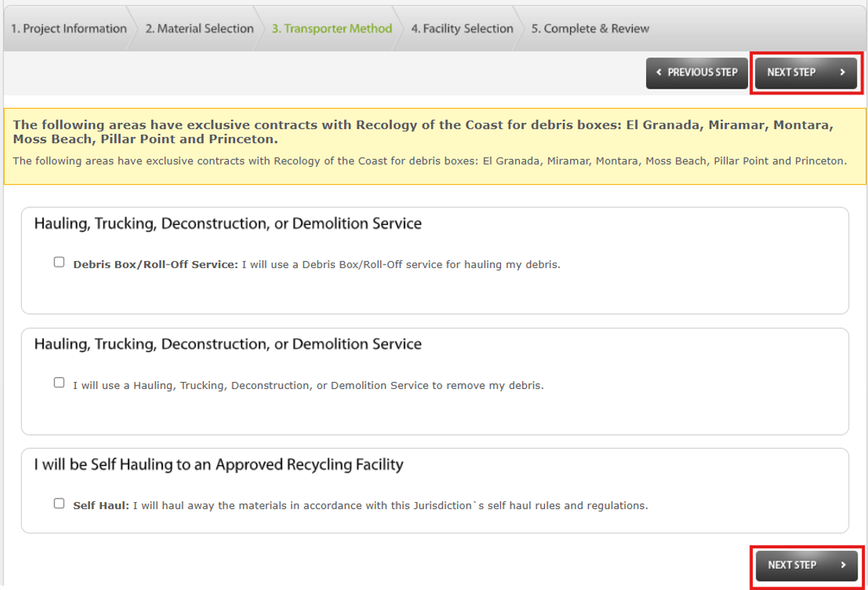
Task: Click the right chevron in the top Next Step button
Action: [843, 73]
